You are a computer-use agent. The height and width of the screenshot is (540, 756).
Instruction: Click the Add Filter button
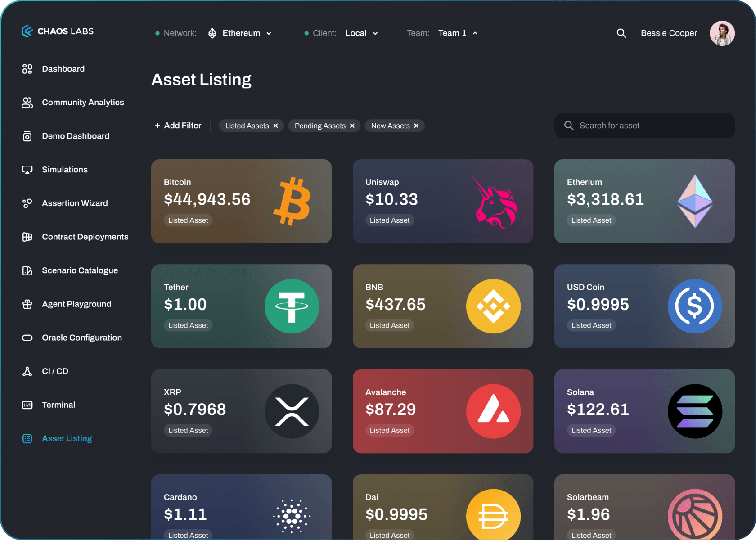pyautogui.click(x=178, y=126)
